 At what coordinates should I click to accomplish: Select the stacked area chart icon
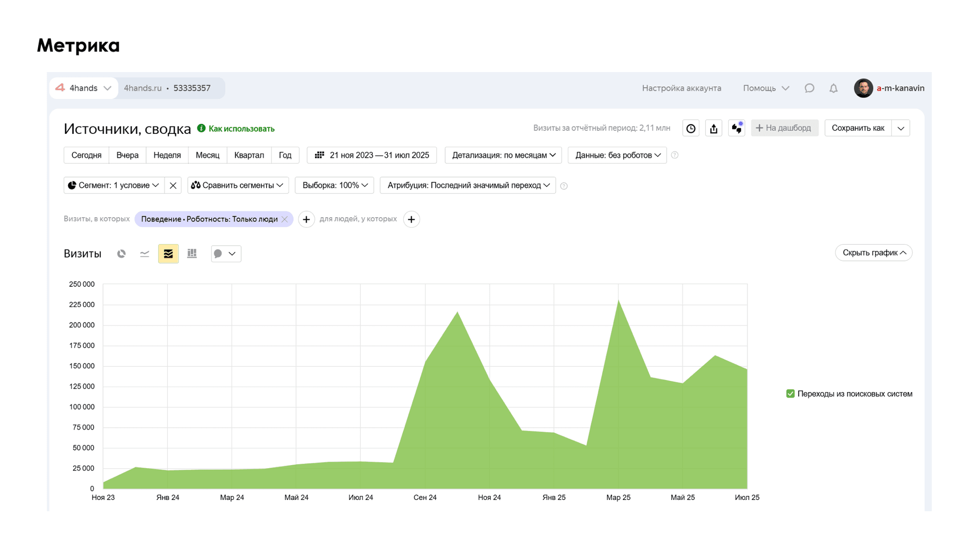[x=168, y=253]
